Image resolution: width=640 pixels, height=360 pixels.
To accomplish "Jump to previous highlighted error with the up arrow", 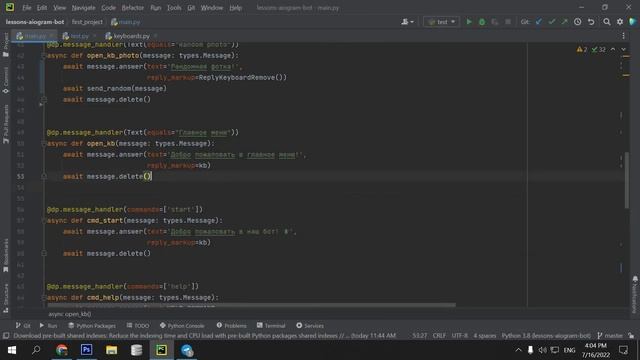I will point(613,49).
